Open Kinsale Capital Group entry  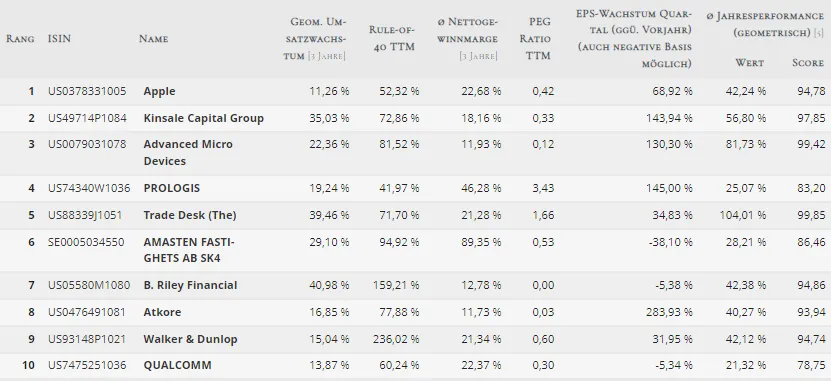click(204, 118)
